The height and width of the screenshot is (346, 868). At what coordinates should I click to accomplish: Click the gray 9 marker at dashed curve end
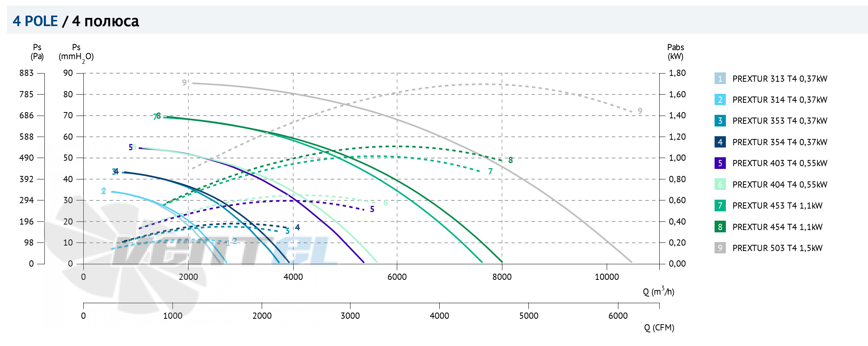(640, 111)
